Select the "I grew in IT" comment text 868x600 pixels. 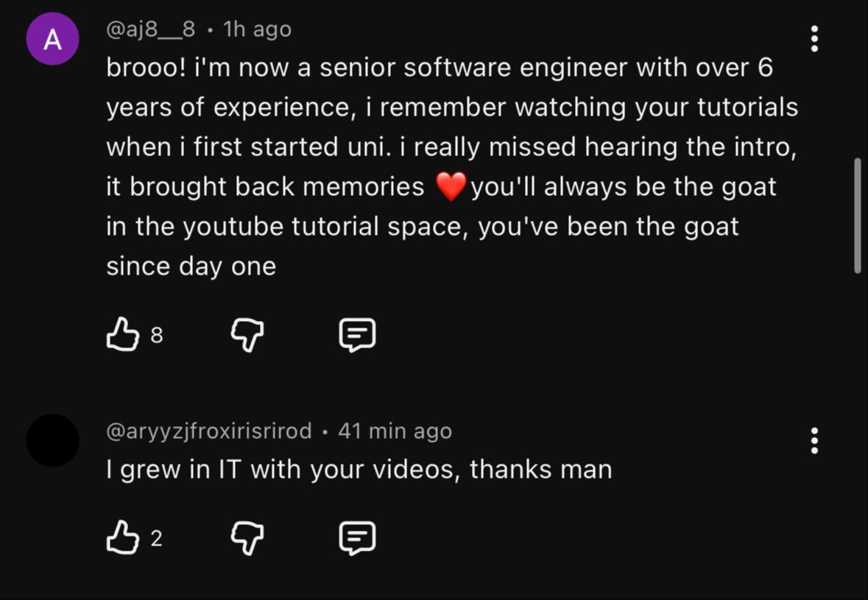point(359,470)
